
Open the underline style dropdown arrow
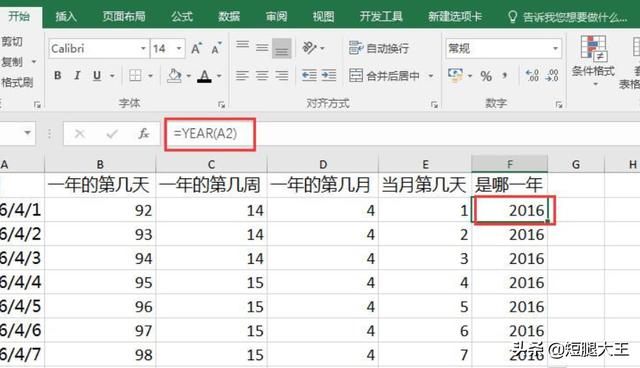coord(112,76)
